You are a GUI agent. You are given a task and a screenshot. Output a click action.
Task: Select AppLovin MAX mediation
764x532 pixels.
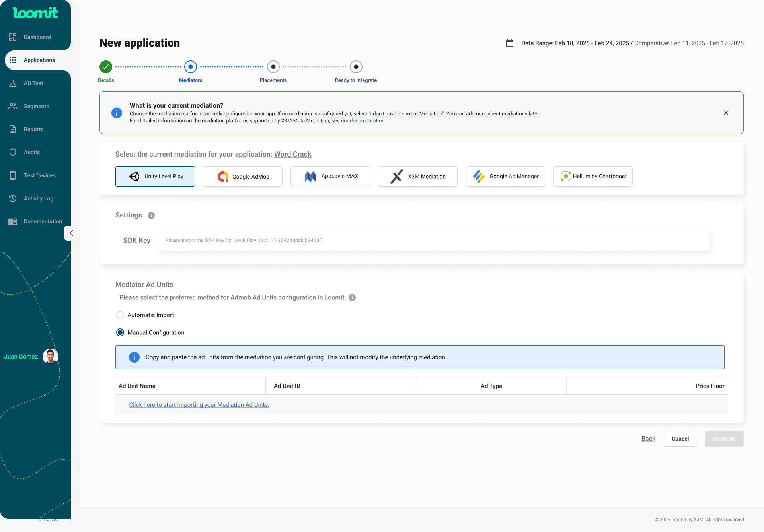pyautogui.click(x=330, y=177)
